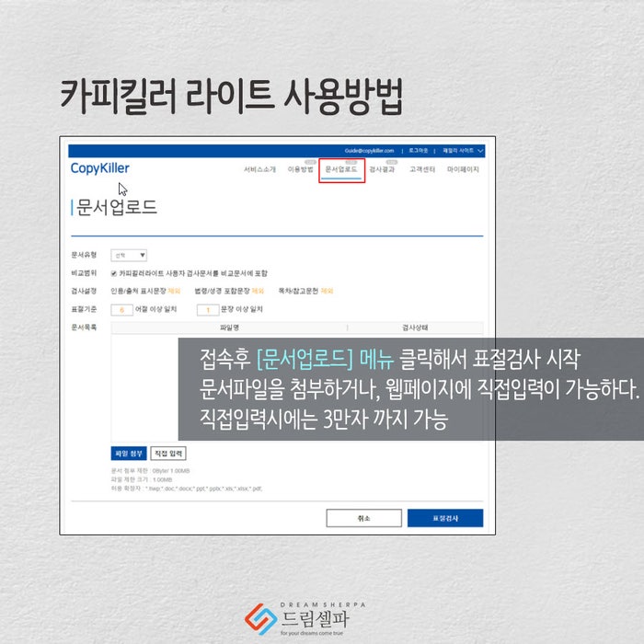
Task: Click the 문서업로드 page heading
Action: click(116, 207)
